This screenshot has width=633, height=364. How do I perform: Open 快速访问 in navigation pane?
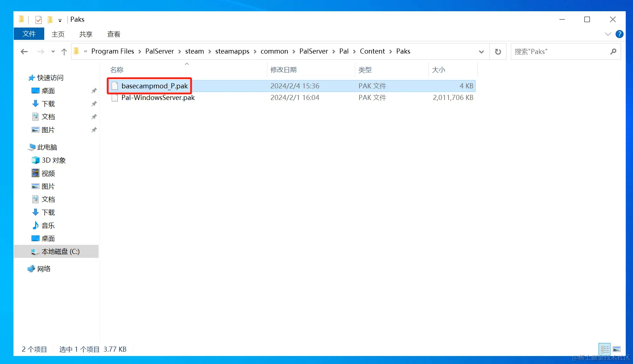coord(50,78)
